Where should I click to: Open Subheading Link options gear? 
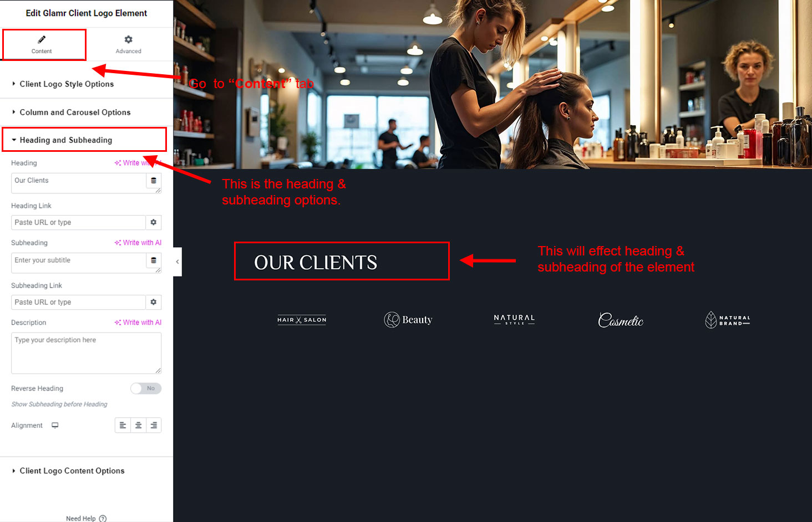tap(154, 302)
